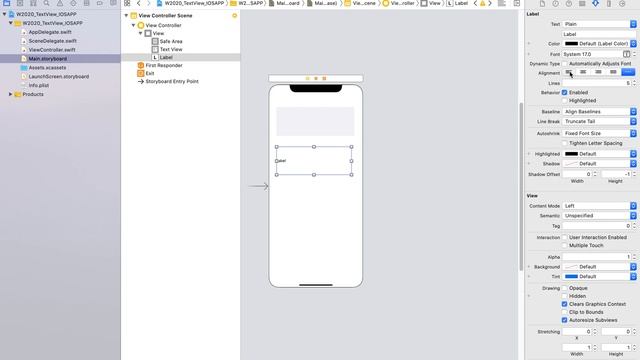Open the Baseline Align Baselines dropdown

(x=599, y=111)
